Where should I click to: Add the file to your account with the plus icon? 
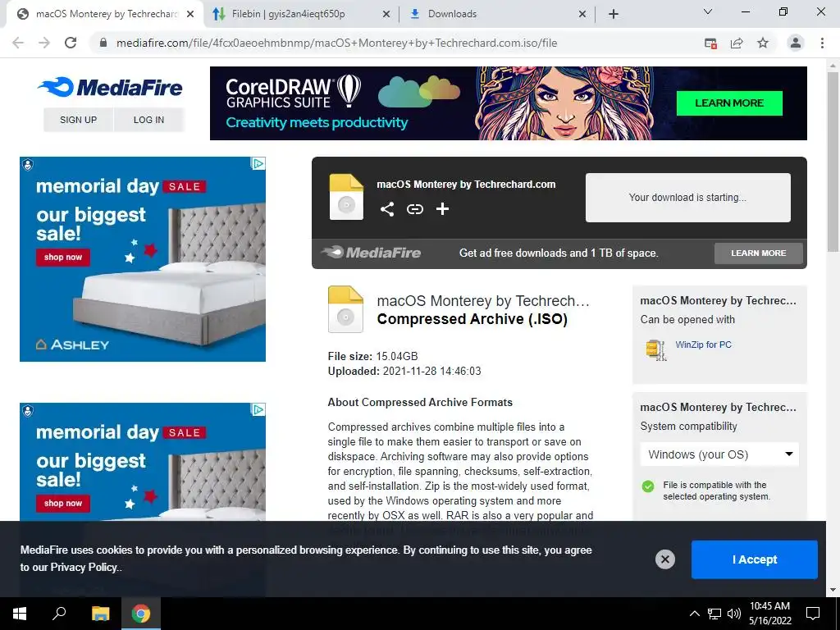[442, 209]
